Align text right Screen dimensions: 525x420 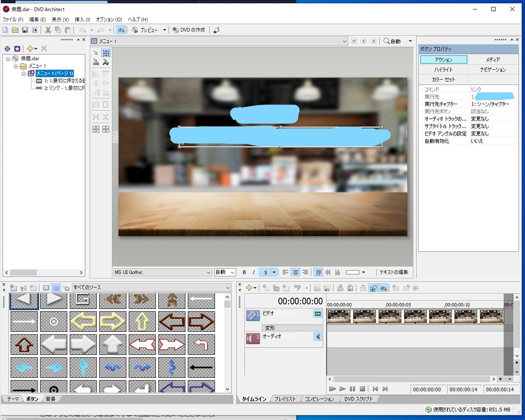[x=305, y=272]
